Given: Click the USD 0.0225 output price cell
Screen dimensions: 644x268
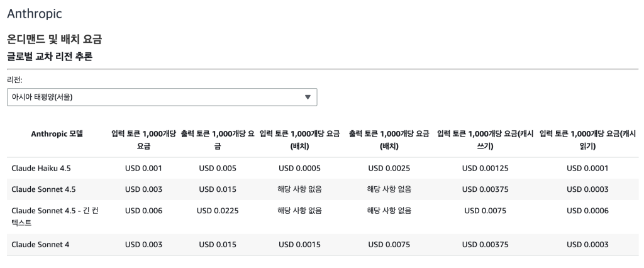Looking at the screenshot, I should pyautogui.click(x=217, y=211).
